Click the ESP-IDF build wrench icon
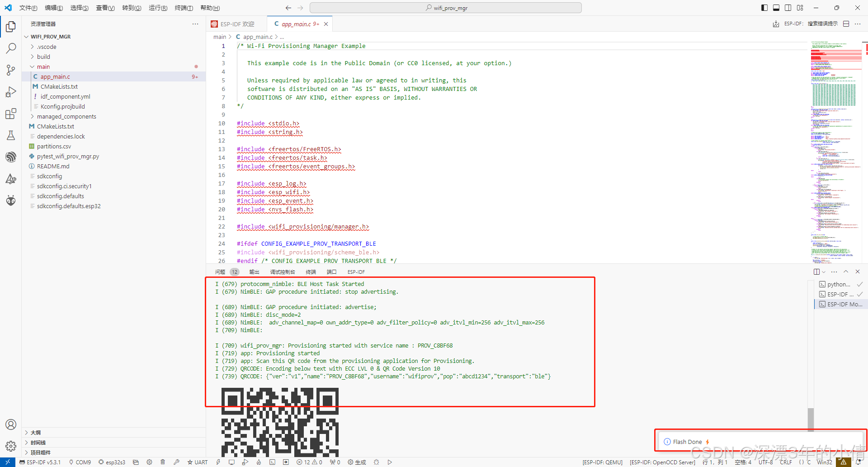 point(176,462)
